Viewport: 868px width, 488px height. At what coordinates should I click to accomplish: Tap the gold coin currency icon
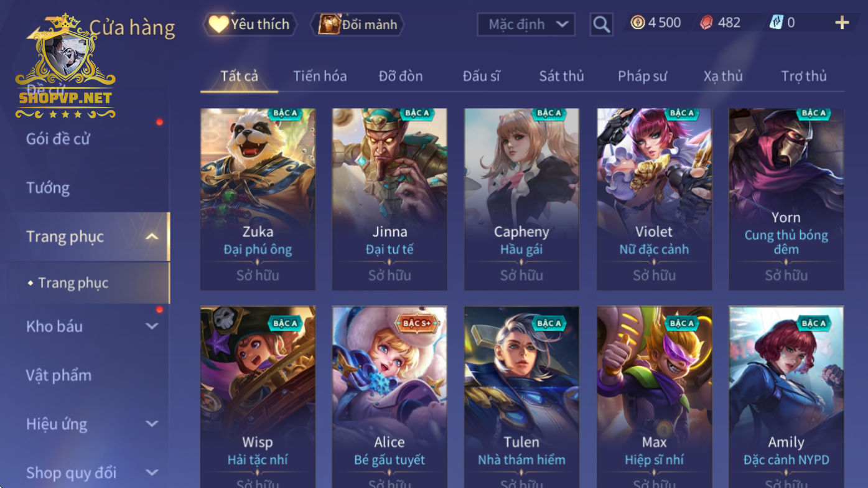(x=638, y=23)
